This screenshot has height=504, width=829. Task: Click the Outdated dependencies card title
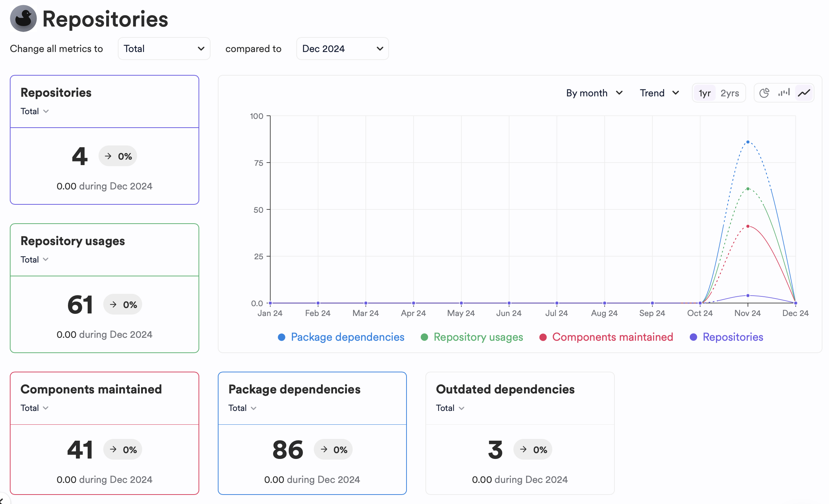(x=505, y=389)
